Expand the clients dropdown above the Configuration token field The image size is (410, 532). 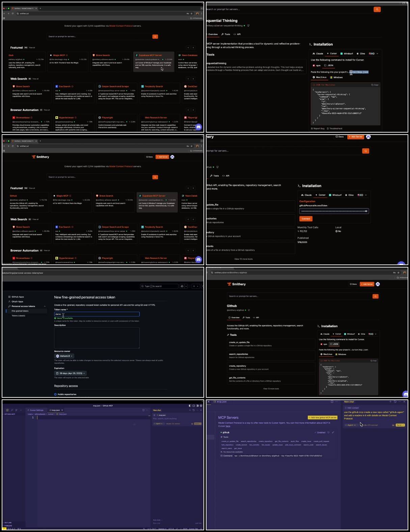366,195
